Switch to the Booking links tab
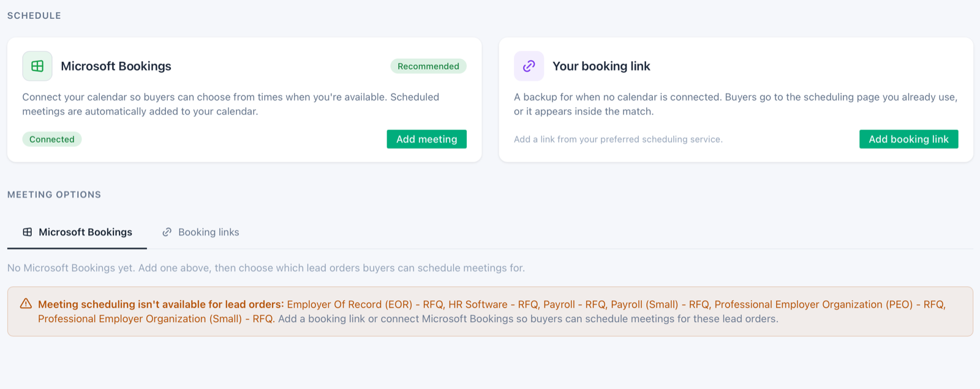 [201, 232]
